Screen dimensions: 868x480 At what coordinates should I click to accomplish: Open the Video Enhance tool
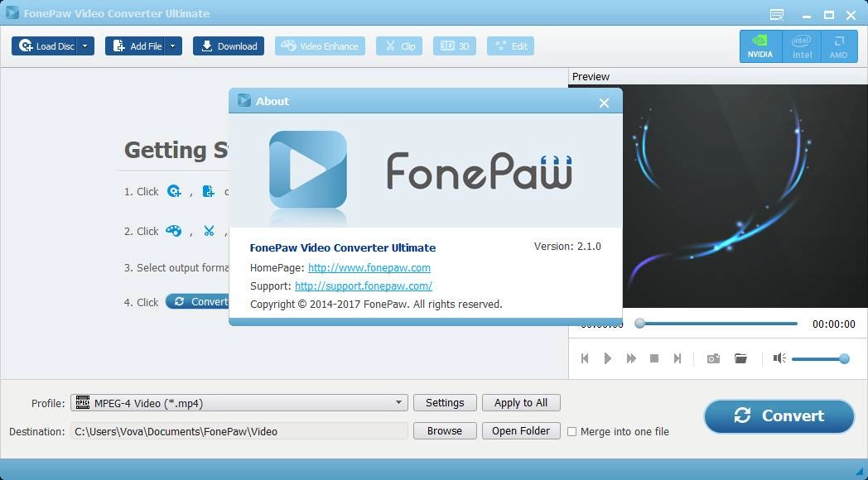pyautogui.click(x=320, y=46)
